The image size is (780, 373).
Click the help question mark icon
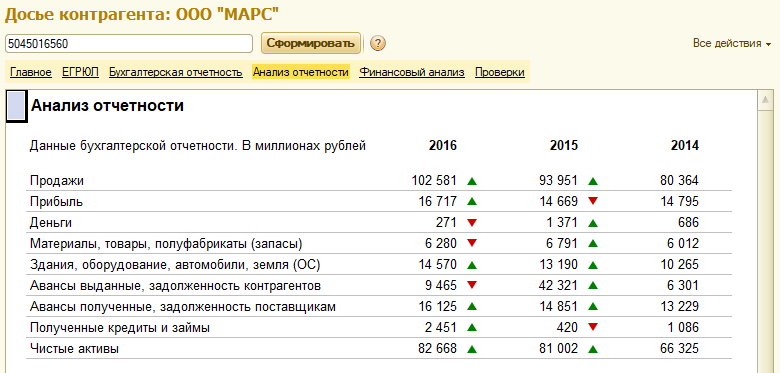[x=378, y=44]
